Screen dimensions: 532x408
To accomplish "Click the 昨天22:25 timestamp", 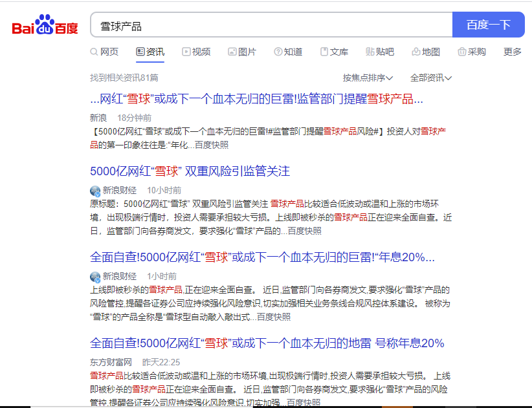I will point(161,362).
